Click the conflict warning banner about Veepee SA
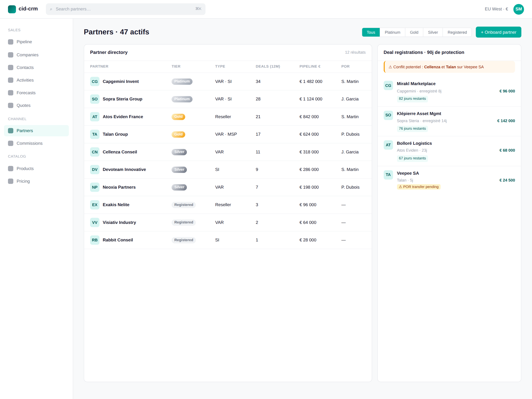The image size is (532, 399). click(x=449, y=67)
